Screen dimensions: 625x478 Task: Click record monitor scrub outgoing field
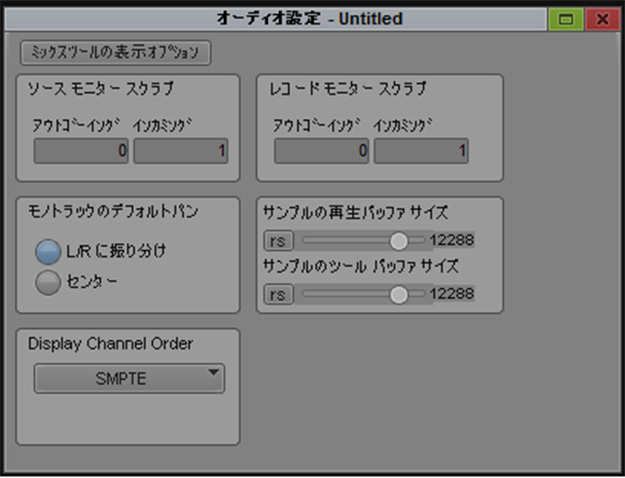[x=321, y=151]
